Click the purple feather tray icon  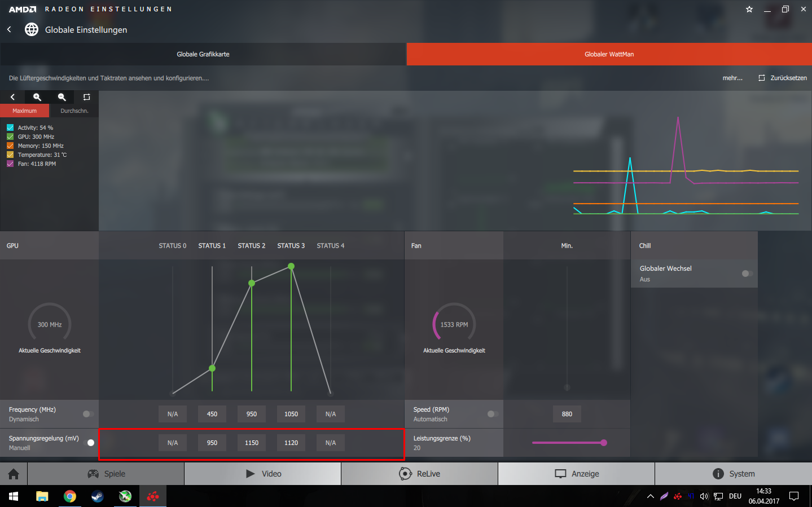(664, 496)
